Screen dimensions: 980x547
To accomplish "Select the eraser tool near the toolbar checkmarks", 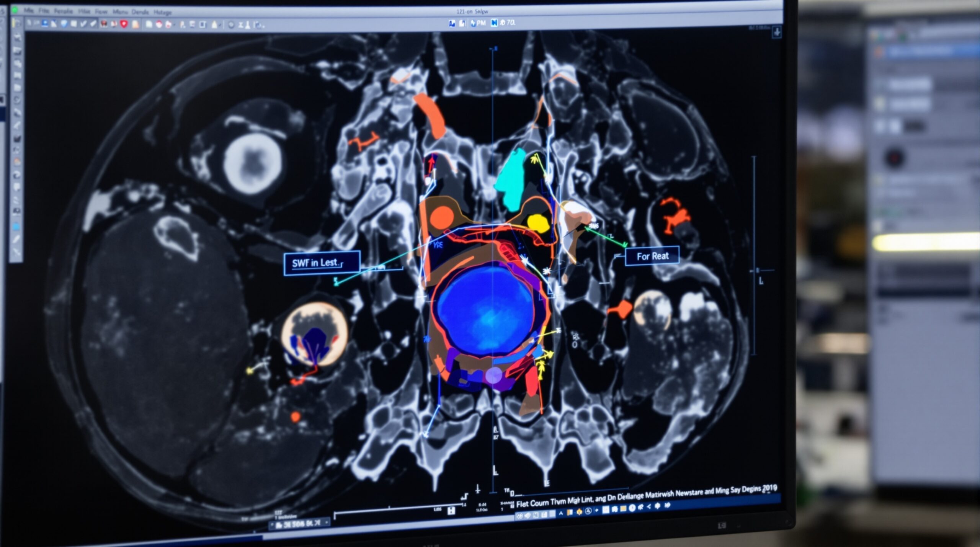I will (x=92, y=25).
